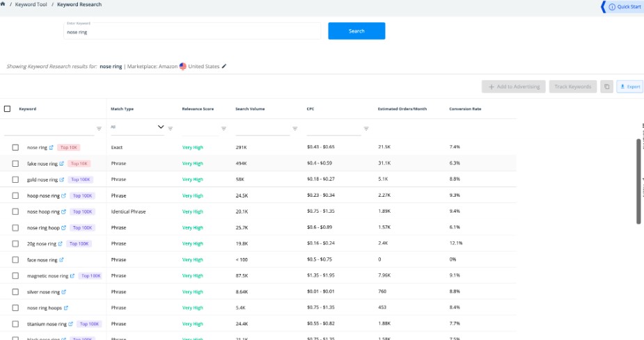Open external link for nose ring hoop
The height and width of the screenshot is (340, 644).
(63, 227)
